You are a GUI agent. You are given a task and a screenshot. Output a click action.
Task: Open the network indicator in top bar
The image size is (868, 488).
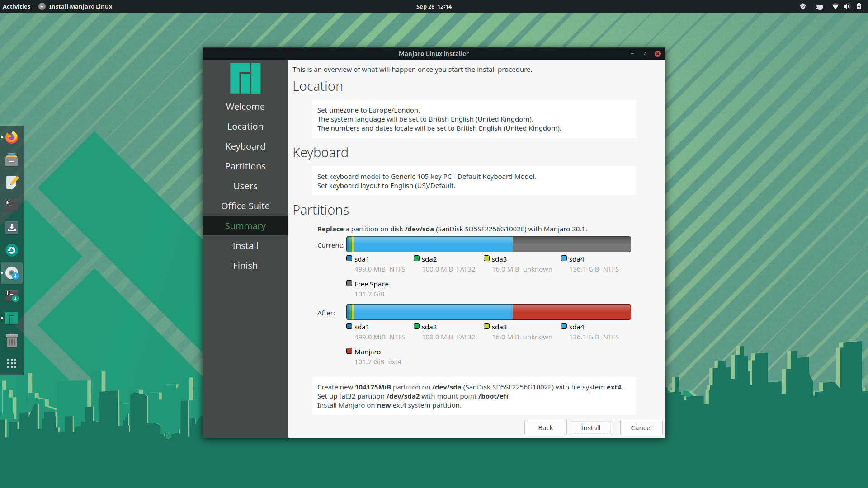tap(835, 6)
